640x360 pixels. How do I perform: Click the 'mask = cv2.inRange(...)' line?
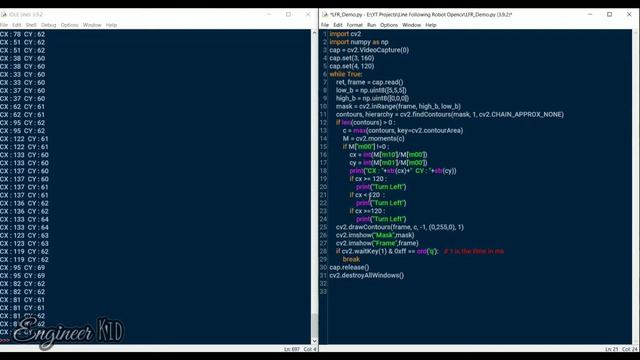coord(398,107)
